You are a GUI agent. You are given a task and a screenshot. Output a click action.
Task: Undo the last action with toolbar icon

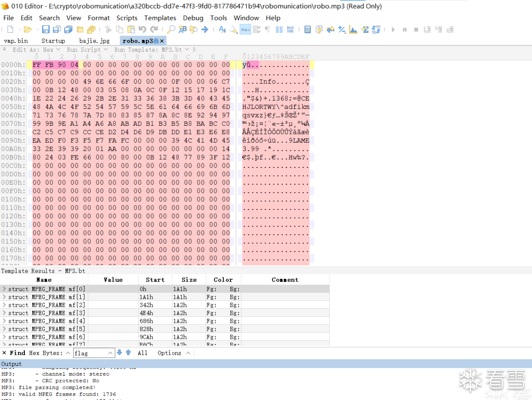click(x=142, y=30)
